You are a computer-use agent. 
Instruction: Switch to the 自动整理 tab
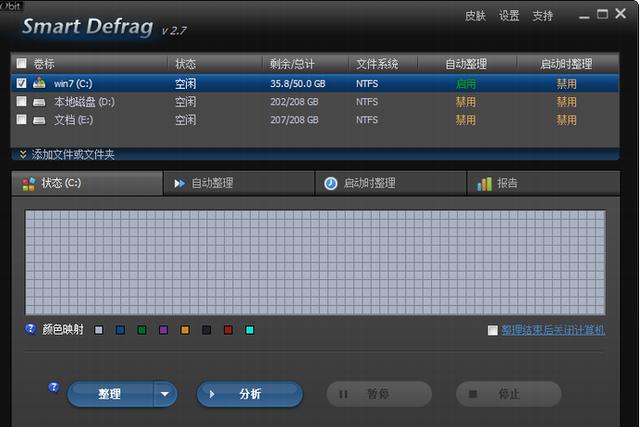click(x=239, y=183)
